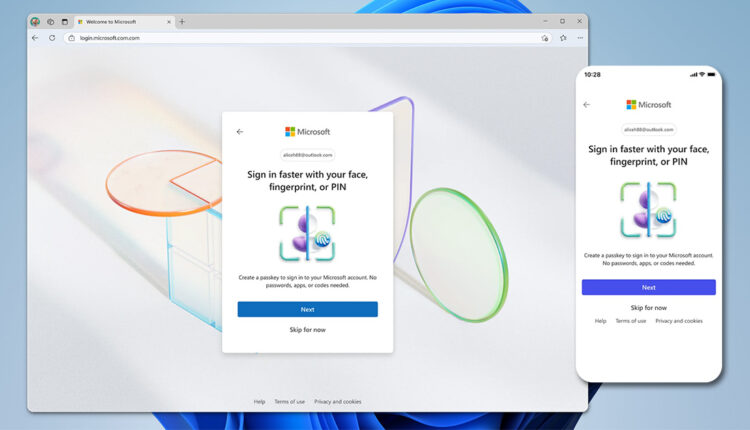The image size is (750, 430).
Task: Click the browser back arrow button
Action: 35,38
